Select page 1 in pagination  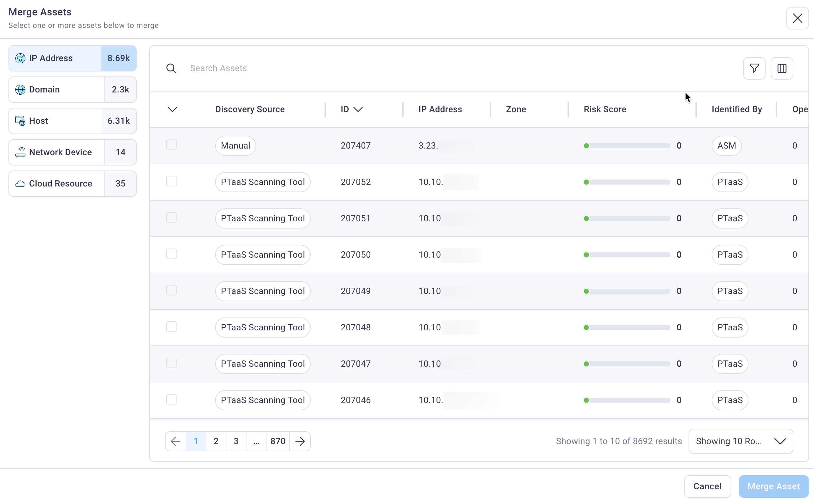click(196, 441)
